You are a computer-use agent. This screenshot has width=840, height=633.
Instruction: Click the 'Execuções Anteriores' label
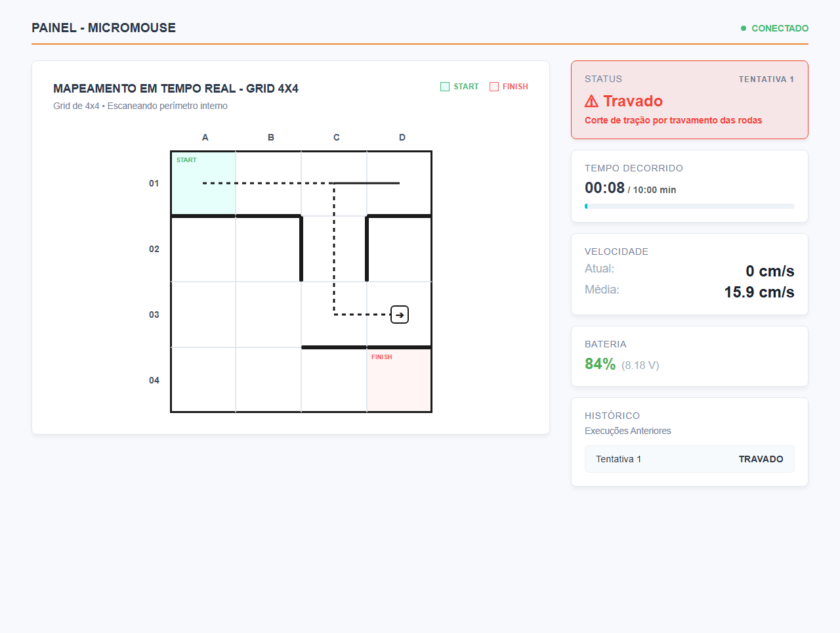pyautogui.click(x=628, y=431)
